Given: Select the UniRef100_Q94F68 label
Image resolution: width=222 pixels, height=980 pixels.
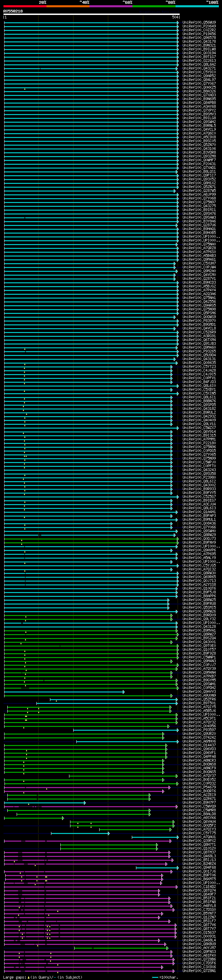Looking at the screenshot, I should click(x=199, y=868).
